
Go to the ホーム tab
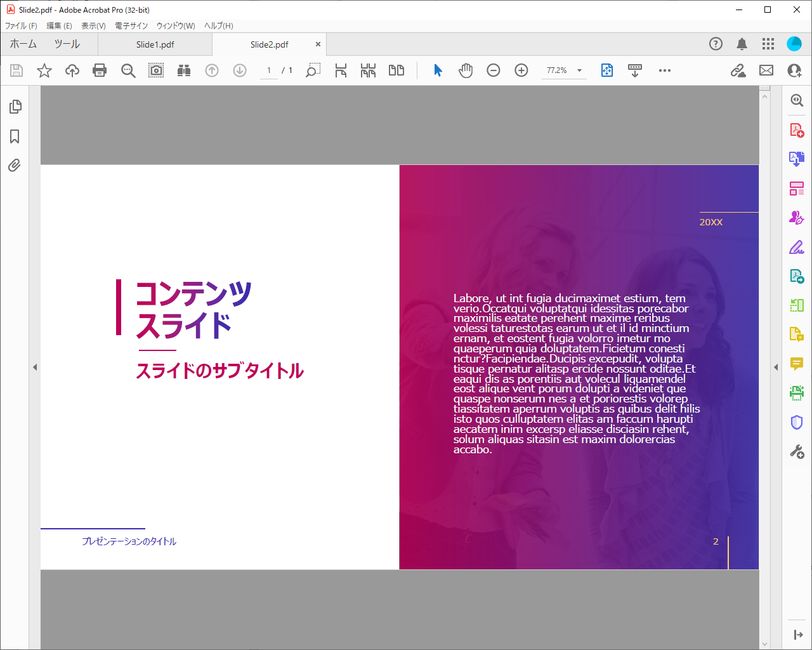point(23,44)
